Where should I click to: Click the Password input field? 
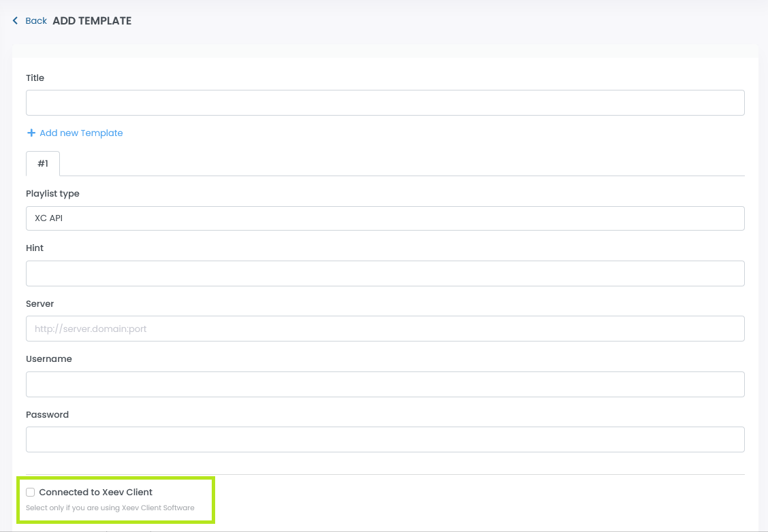click(x=385, y=439)
